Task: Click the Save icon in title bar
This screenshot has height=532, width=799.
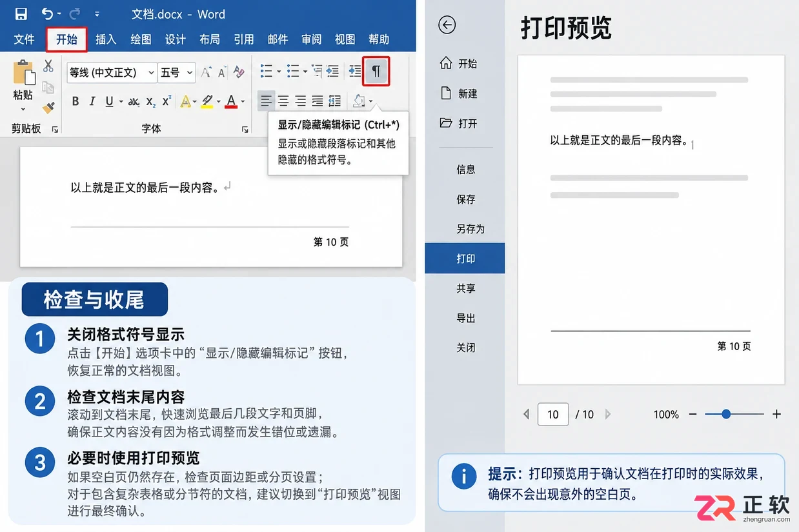Action: [21, 14]
